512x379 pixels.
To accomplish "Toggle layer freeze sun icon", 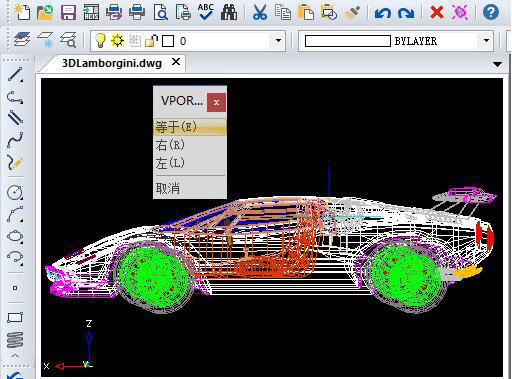I will tap(117, 41).
